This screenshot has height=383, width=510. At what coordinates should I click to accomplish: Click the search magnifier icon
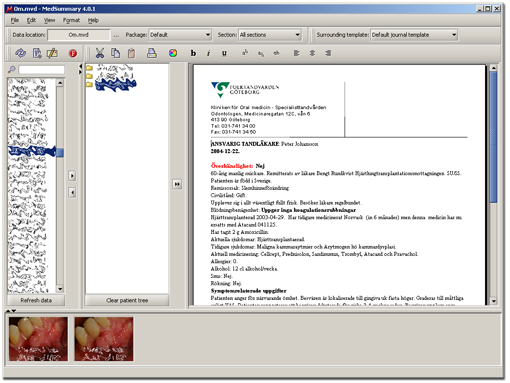coord(12,69)
